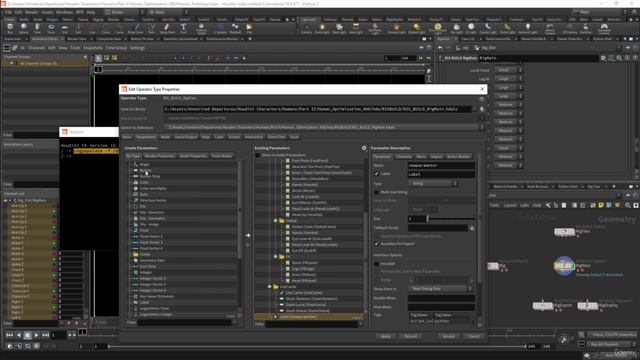Adjust the Size slider in Parameter Description

[451, 219]
